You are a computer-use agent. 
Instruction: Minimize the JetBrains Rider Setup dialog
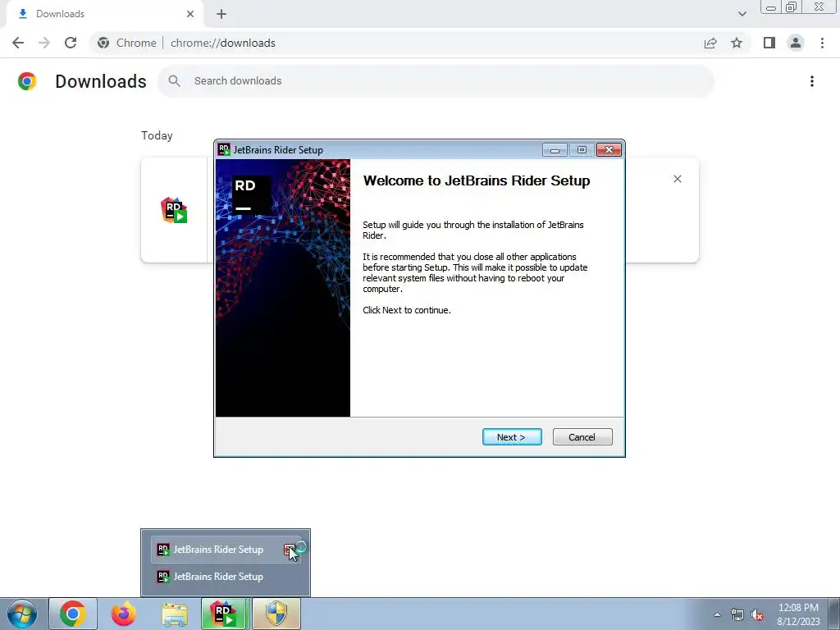pyautogui.click(x=555, y=150)
